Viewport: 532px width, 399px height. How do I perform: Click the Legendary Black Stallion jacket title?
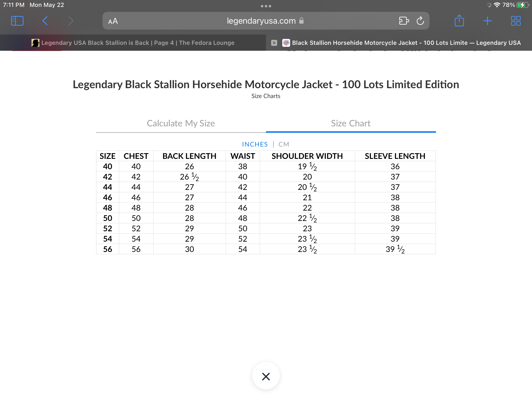tap(266, 84)
